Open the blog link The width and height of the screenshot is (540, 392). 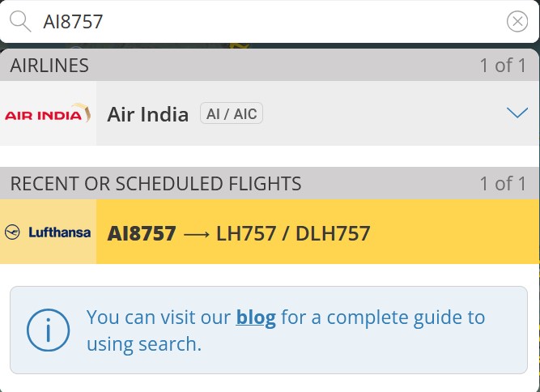tap(256, 317)
